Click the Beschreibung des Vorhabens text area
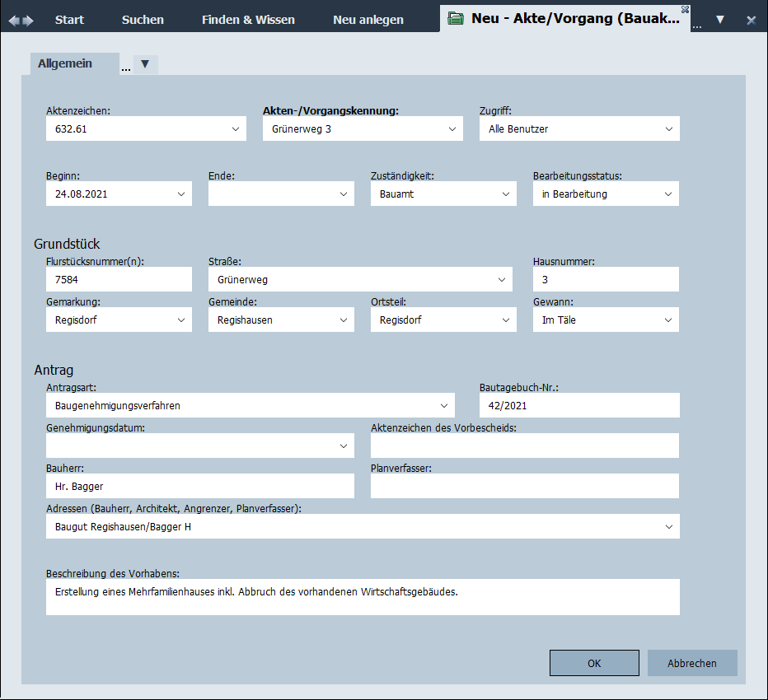The height and width of the screenshot is (700, 768). pyautogui.click(x=363, y=597)
